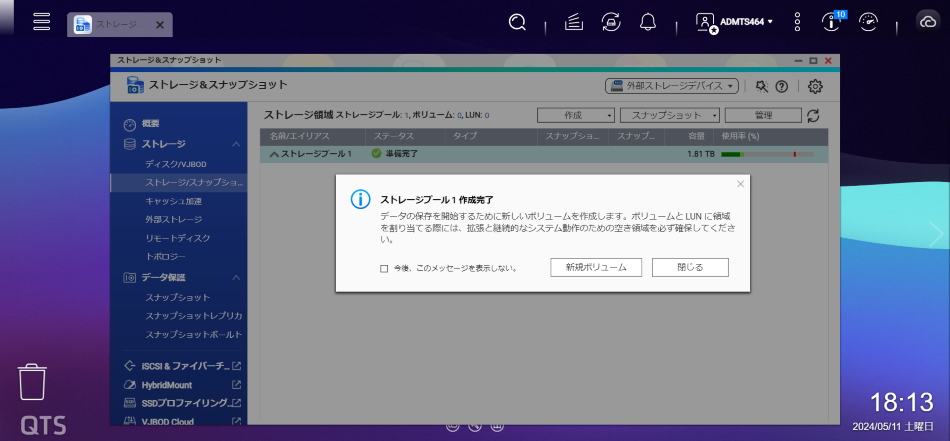This screenshot has height=441, width=950.
Task: Go to next desktop page arrow
Action: pyautogui.click(x=936, y=234)
